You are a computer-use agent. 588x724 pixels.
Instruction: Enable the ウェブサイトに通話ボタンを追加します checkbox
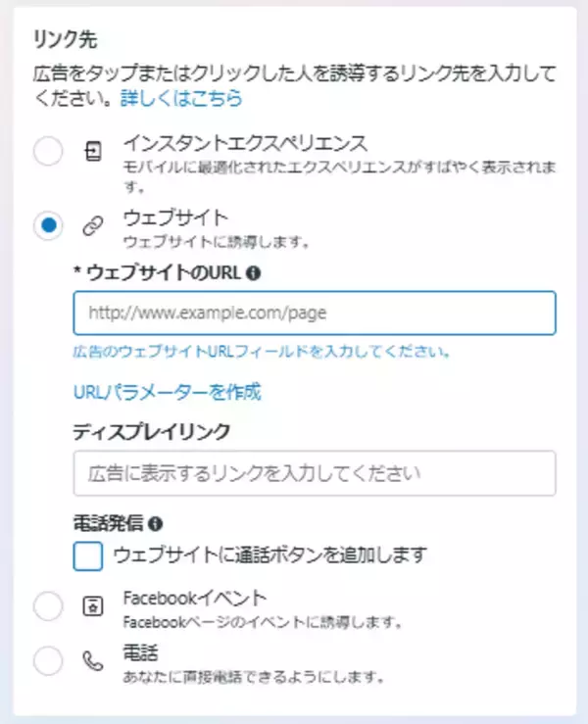point(88,555)
